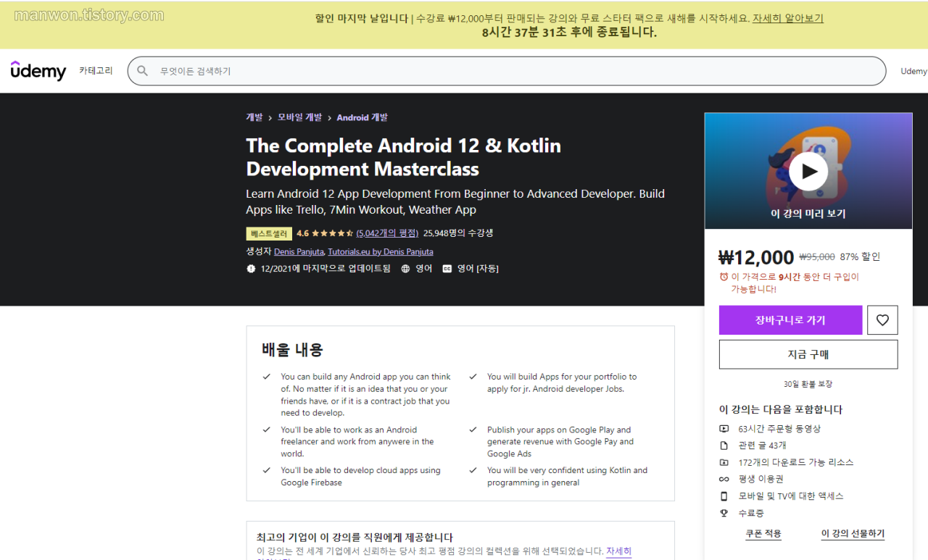Click the mobile icon beside 모바일 및 TV
The height and width of the screenshot is (560, 928).
724,496
